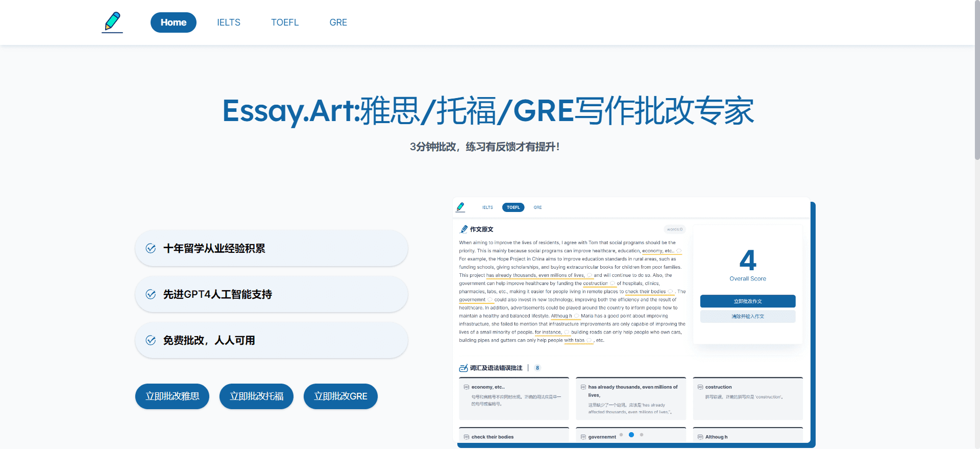The image size is (980, 449).
Task: Click the main heading Essay.Art title
Action: 488,111
